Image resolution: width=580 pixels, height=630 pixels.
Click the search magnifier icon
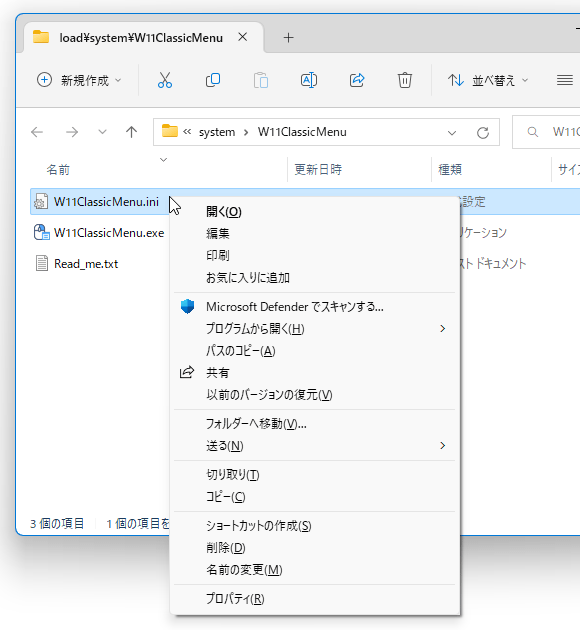pyautogui.click(x=533, y=132)
